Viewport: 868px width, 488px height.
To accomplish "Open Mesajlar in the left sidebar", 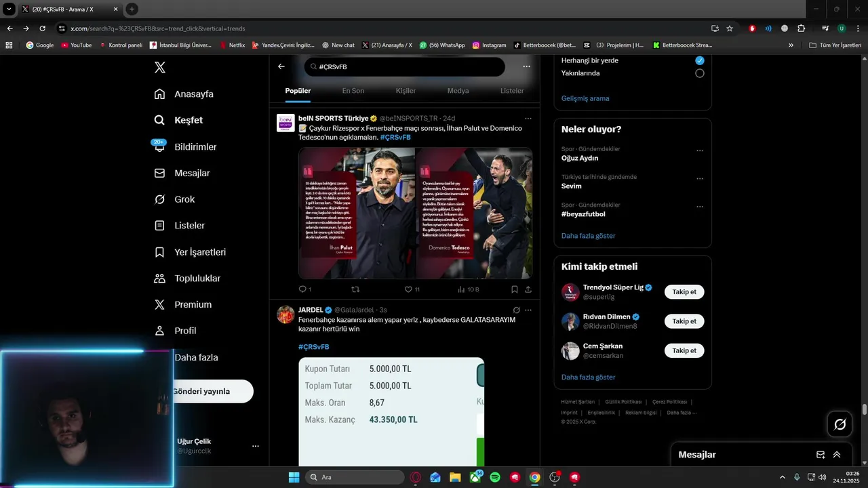I will [x=182, y=173].
